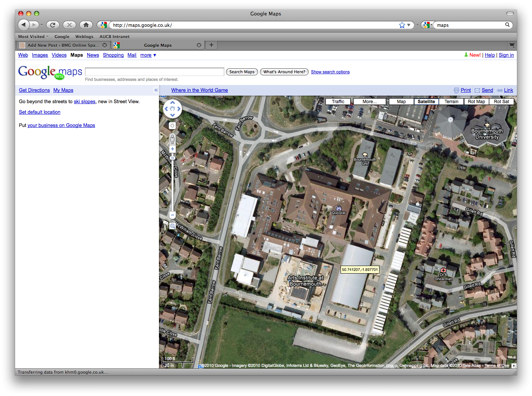The image size is (532, 396).
Task: Open the Link to this map option
Action: tap(508, 90)
